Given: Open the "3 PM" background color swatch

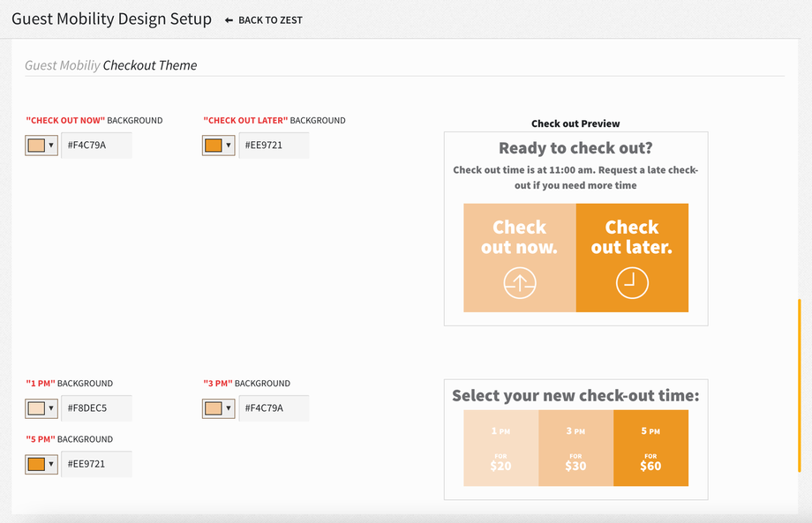Looking at the screenshot, I should (x=214, y=408).
